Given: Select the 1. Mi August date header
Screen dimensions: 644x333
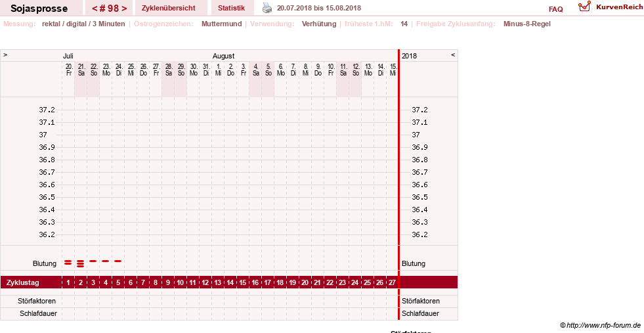Looking at the screenshot, I should [x=218, y=70].
